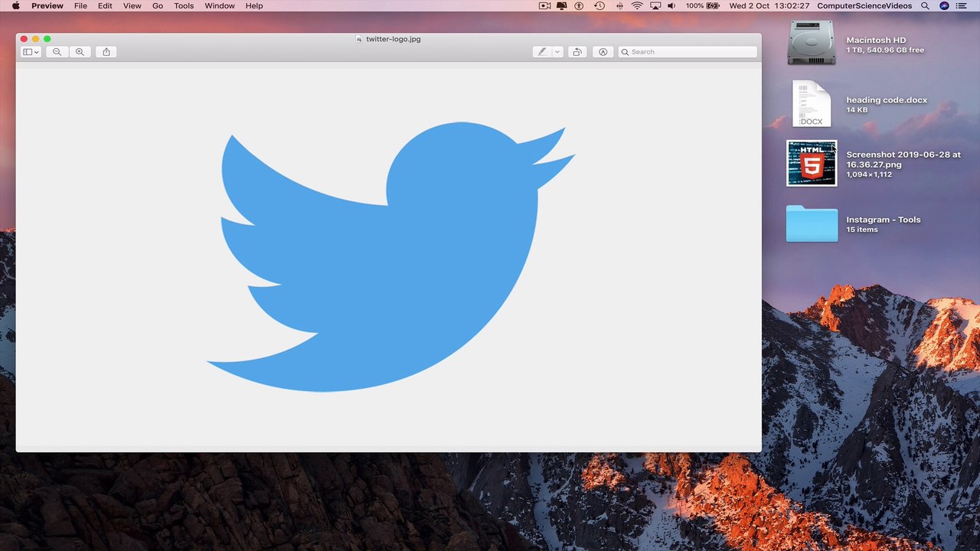Focus the Preview Search field
The image size is (980, 551).
click(688, 52)
